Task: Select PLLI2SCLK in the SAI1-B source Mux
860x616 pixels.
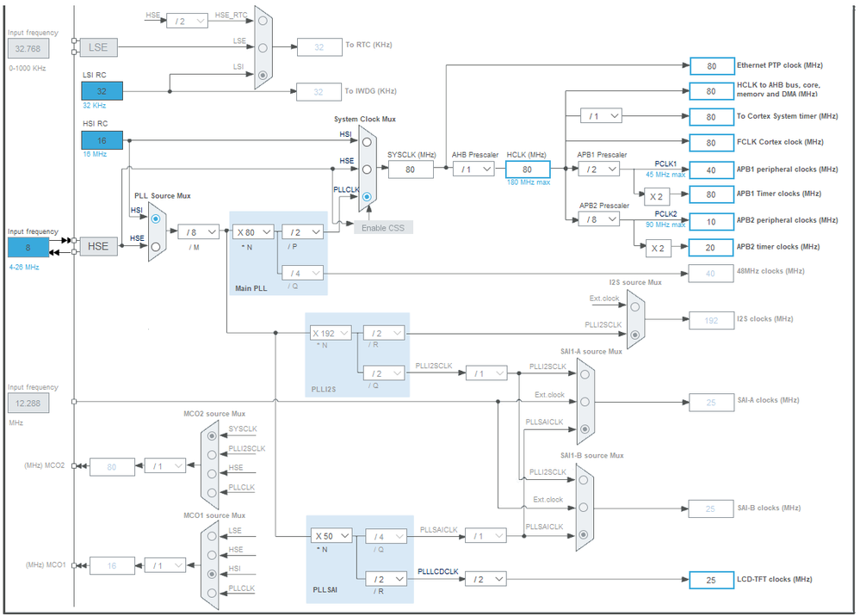Action: tap(584, 480)
